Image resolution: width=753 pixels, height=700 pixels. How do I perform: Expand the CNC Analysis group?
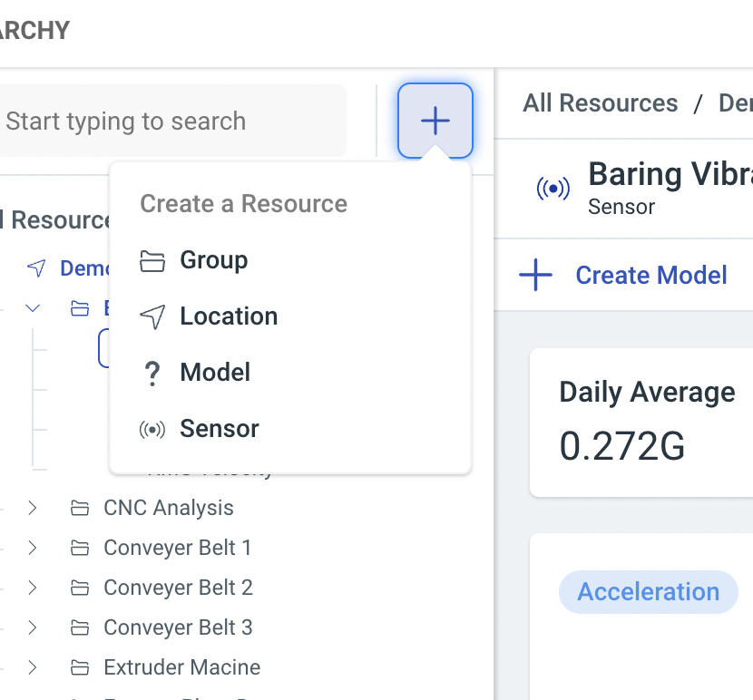click(32, 508)
